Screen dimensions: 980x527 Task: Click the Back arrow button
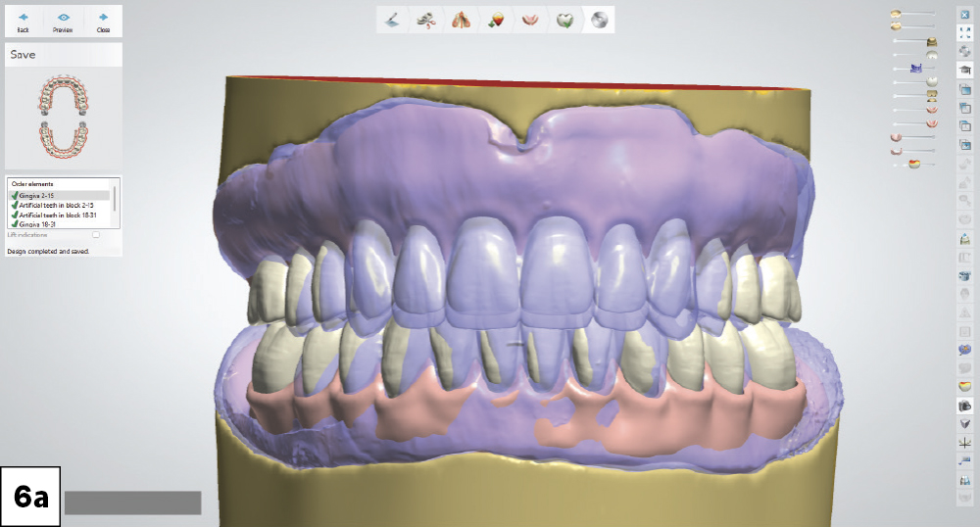[x=24, y=22]
